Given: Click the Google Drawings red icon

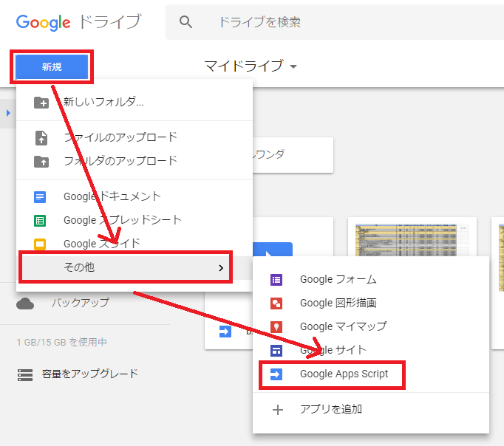Looking at the screenshot, I should (x=276, y=303).
